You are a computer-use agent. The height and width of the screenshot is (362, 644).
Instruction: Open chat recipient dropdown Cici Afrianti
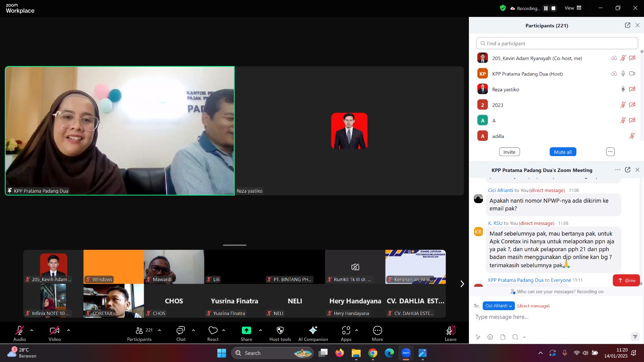coord(498,306)
